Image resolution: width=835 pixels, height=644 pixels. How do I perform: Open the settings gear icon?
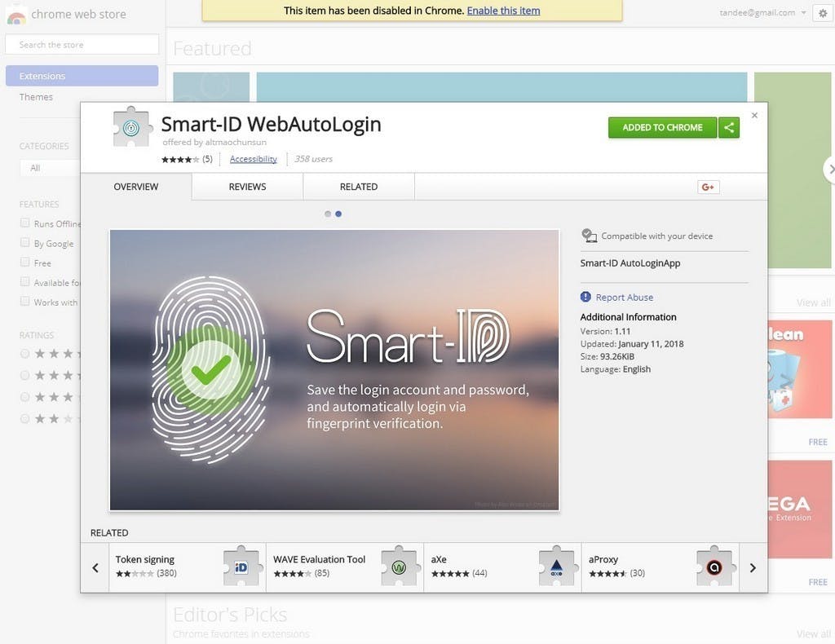click(x=822, y=13)
